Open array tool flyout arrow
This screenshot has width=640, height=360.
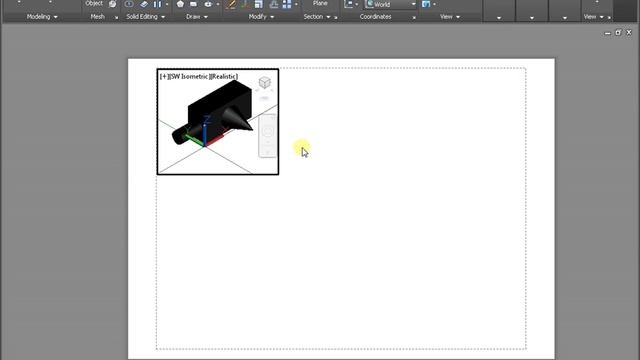click(x=296, y=4)
